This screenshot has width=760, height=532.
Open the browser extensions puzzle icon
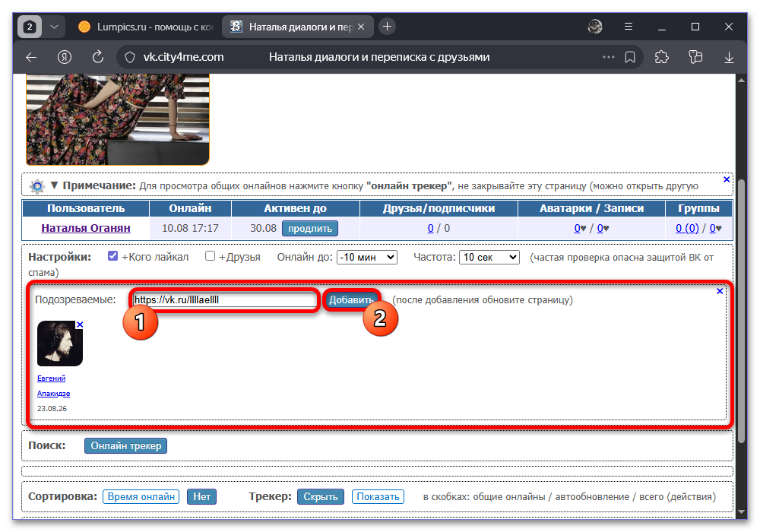click(662, 57)
